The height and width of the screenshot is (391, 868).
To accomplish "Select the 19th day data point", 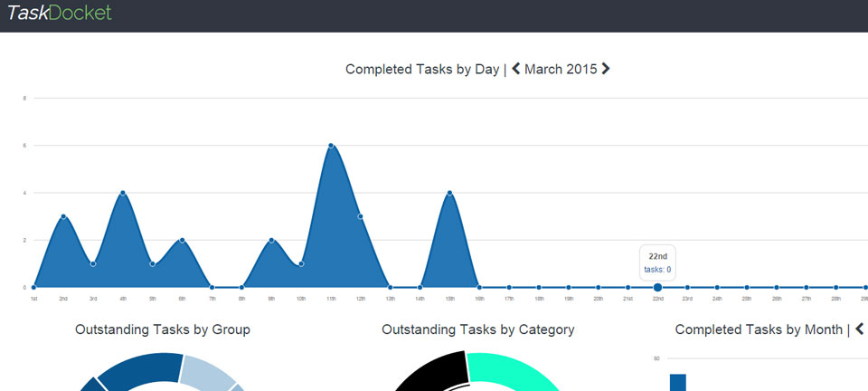I will [x=569, y=288].
